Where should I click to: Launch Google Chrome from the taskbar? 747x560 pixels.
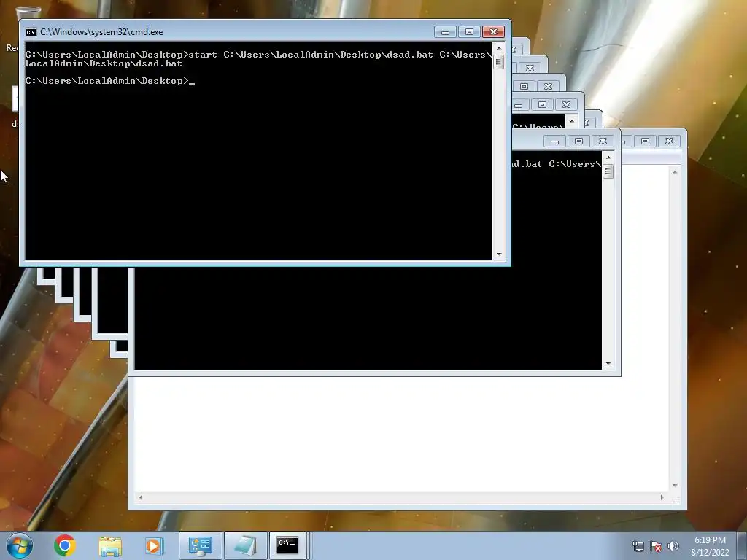(65, 545)
